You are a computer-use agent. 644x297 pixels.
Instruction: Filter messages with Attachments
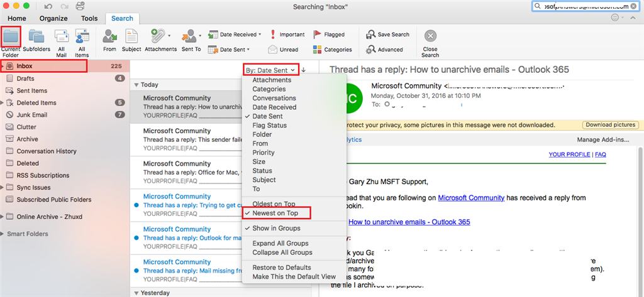160,41
